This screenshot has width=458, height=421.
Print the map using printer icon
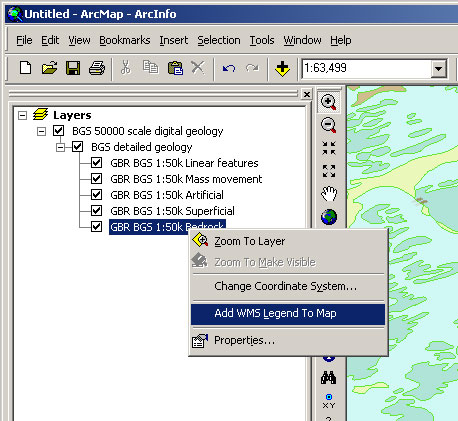pos(97,68)
